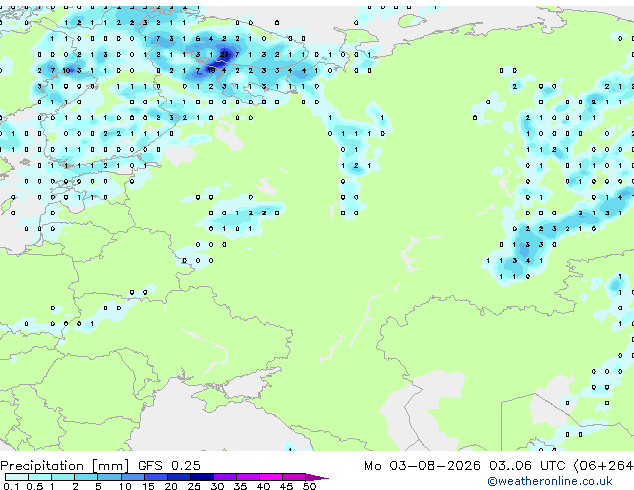Click the '03..06 UTC' time text
634x490 pixels.
click(x=527, y=466)
